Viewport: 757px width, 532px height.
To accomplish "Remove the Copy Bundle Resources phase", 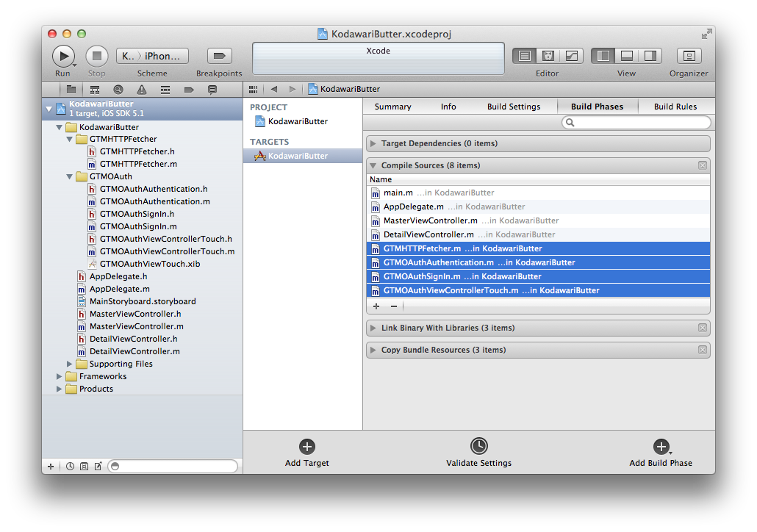I will 703,350.
